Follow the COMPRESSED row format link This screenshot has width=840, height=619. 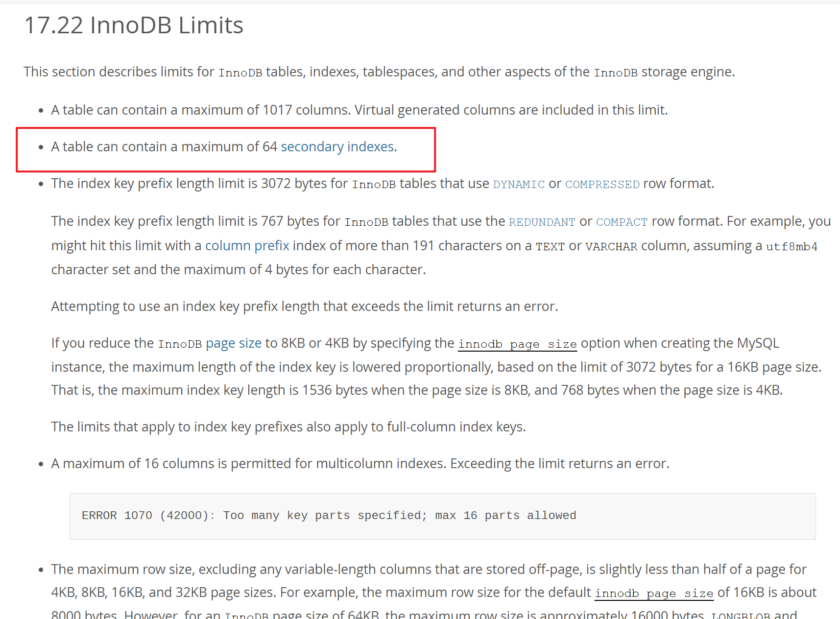click(602, 184)
